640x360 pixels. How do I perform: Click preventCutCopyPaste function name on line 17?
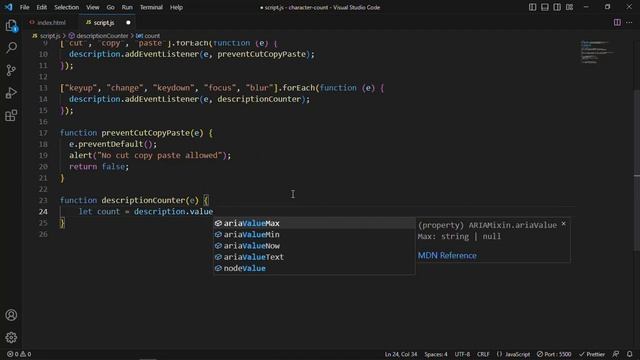(x=147, y=133)
